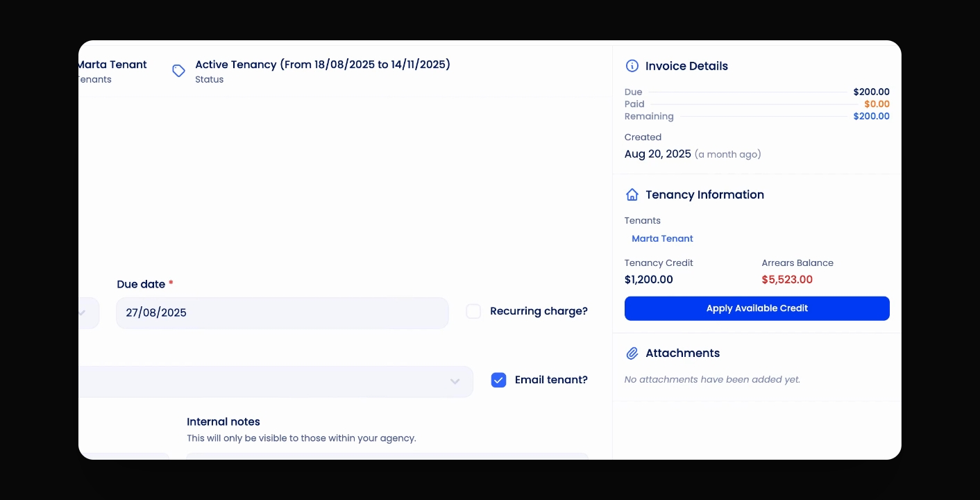980x500 pixels.
Task: Open the Marta Tenant link under Tenants
Action: 662,238
